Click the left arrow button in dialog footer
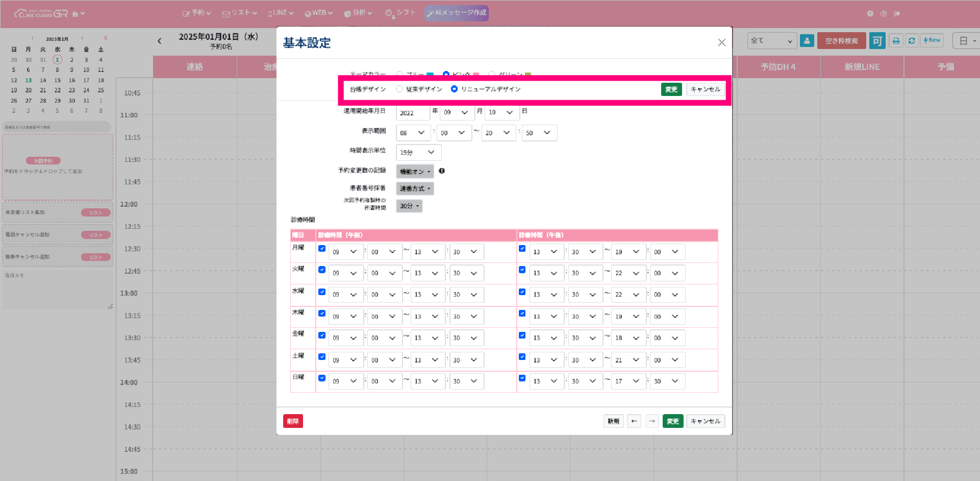980x481 pixels. [x=634, y=421]
